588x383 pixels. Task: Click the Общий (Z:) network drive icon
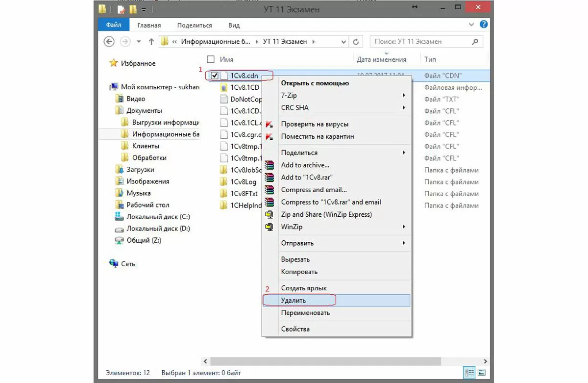[x=119, y=240]
